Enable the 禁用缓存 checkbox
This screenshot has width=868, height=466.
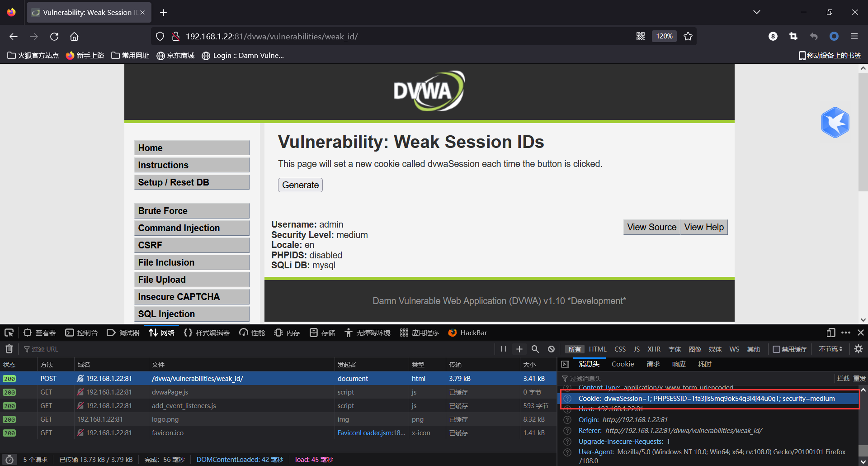[x=777, y=349]
